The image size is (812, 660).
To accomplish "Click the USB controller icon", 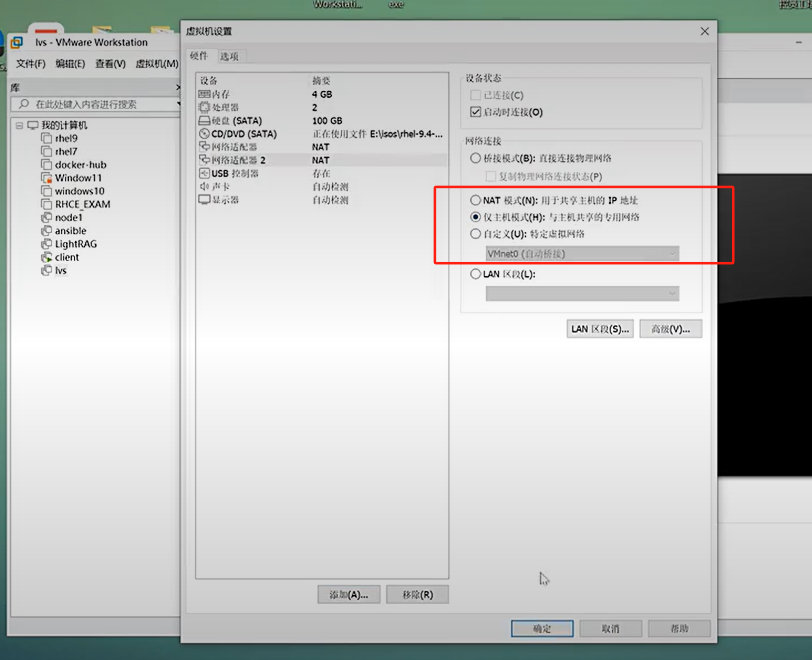I will 204,173.
